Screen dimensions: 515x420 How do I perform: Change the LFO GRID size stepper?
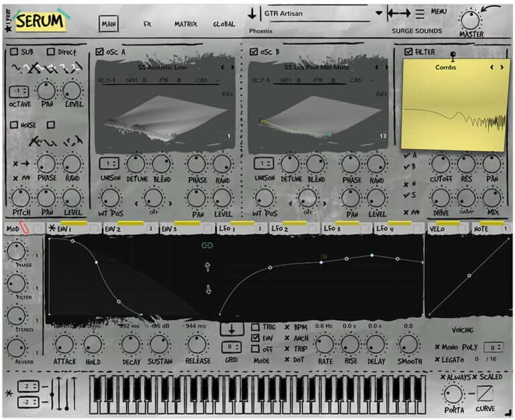pos(231,347)
